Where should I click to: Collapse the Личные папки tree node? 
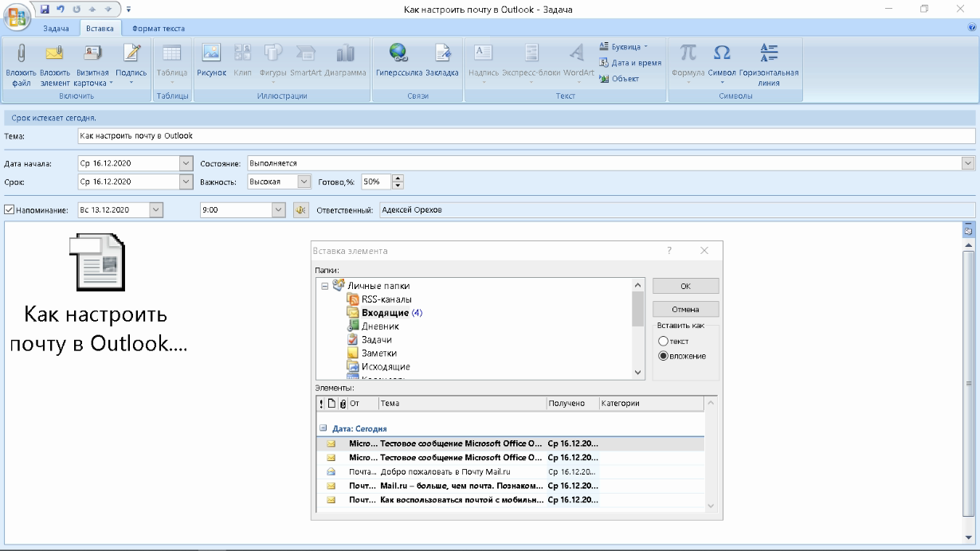coord(325,286)
